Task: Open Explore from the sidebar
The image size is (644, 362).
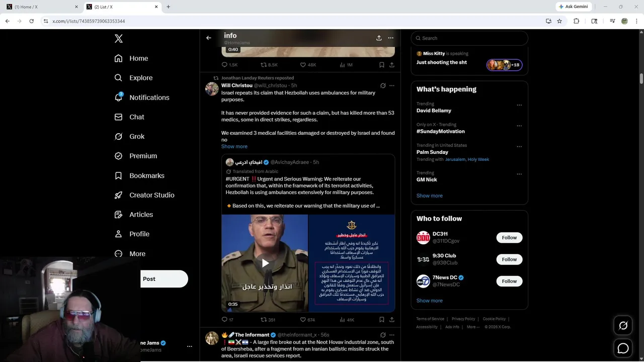Action: point(133,78)
